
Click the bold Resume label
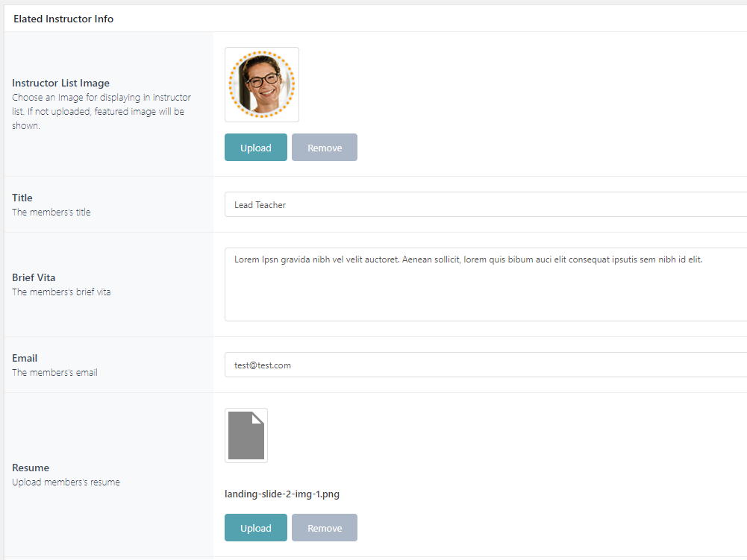31,468
